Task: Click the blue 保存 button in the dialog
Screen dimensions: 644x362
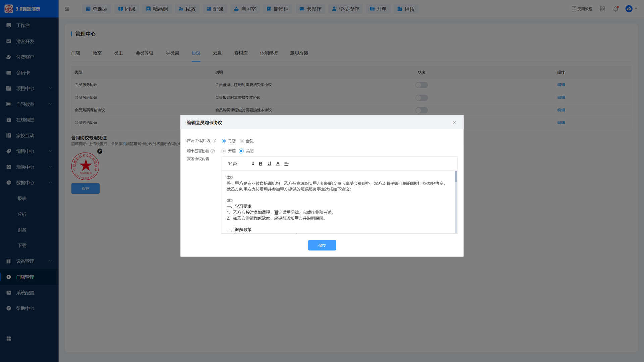Action: (322, 245)
